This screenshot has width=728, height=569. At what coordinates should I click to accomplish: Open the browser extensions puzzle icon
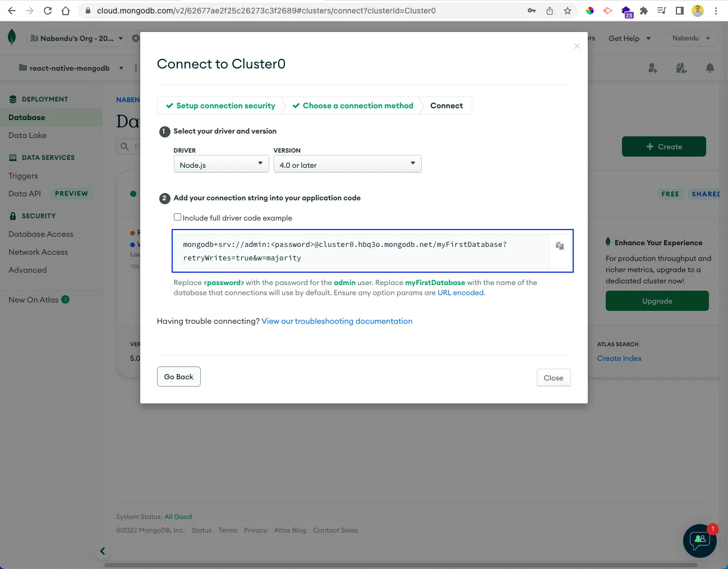point(644,11)
